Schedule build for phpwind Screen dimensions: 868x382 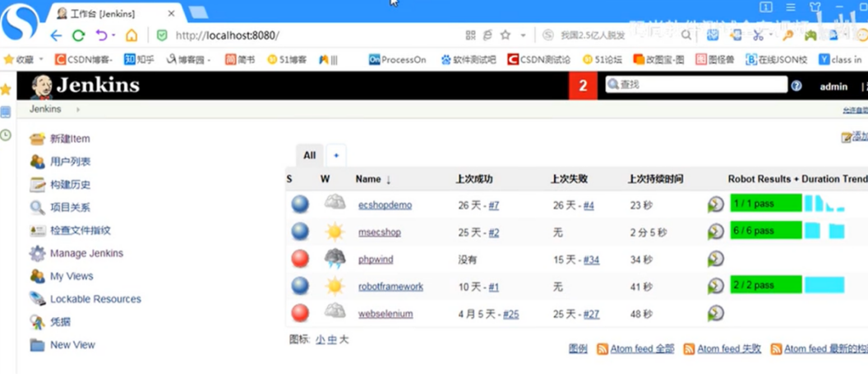tap(716, 259)
